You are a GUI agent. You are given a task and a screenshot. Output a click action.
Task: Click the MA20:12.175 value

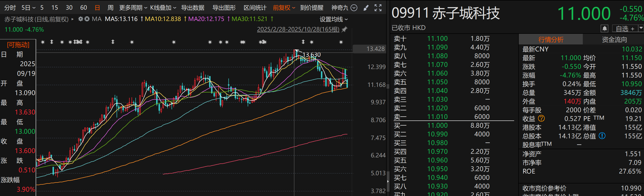point(206,19)
